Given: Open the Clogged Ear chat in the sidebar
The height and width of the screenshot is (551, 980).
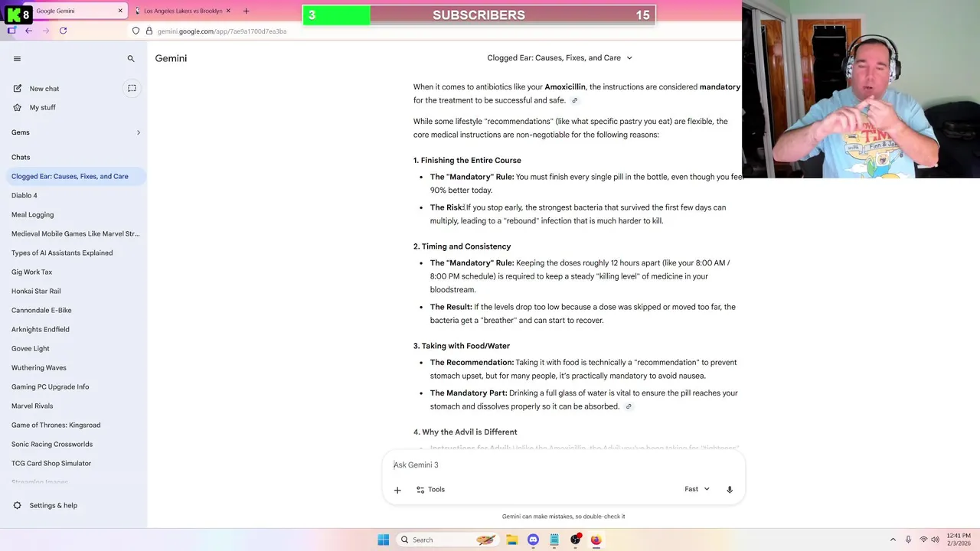Looking at the screenshot, I should pos(70,176).
